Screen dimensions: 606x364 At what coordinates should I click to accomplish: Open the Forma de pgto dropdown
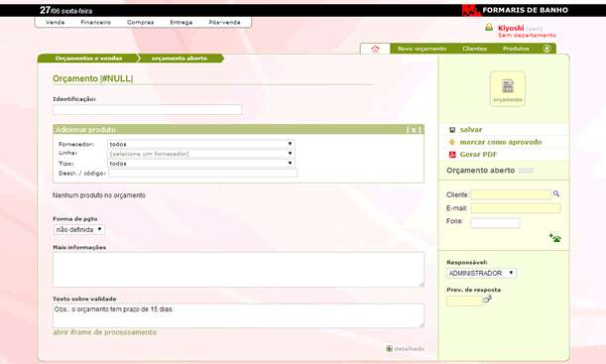[x=78, y=229]
